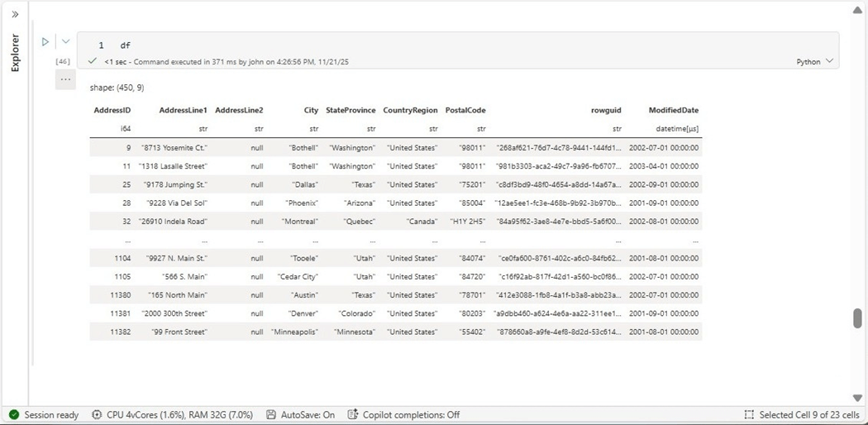Expand the Explorer pane with double chevron
The height and width of the screenshot is (425, 868).
[15, 14]
